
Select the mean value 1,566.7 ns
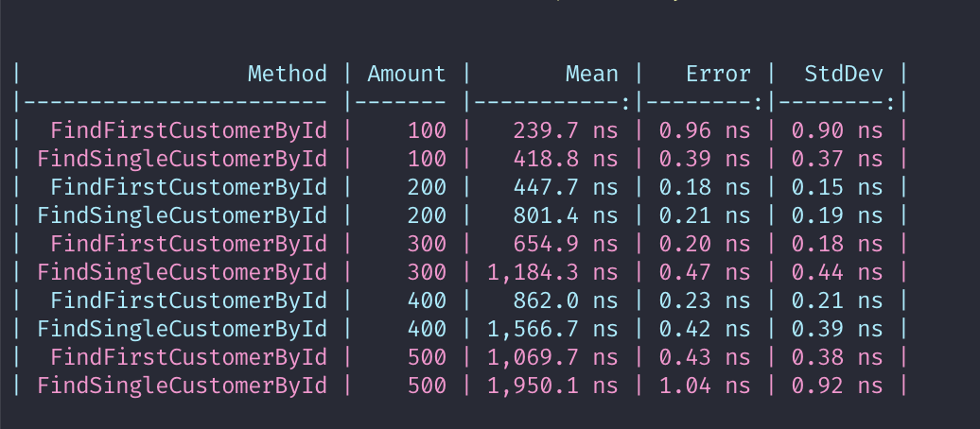point(552,329)
